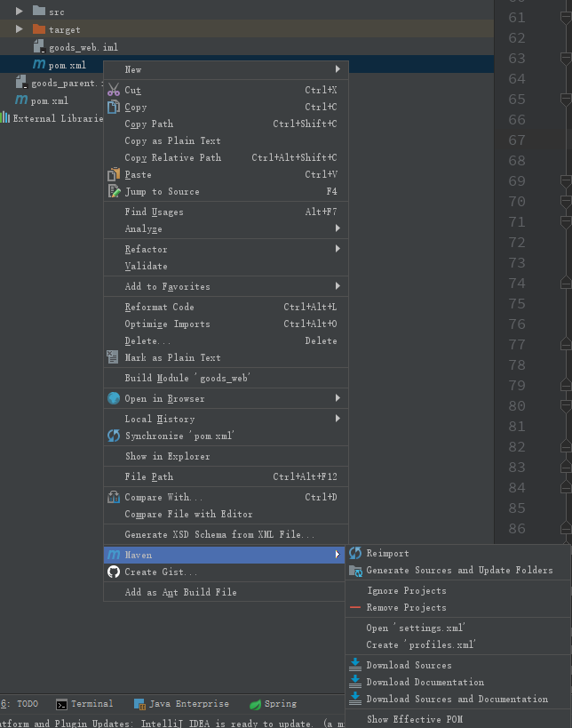
Task: Click Create 'profiles.xml' entry
Action: (458, 645)
